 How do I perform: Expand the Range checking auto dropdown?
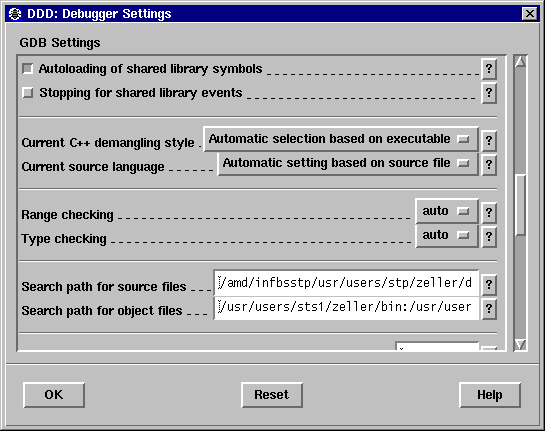click(447, 211)
